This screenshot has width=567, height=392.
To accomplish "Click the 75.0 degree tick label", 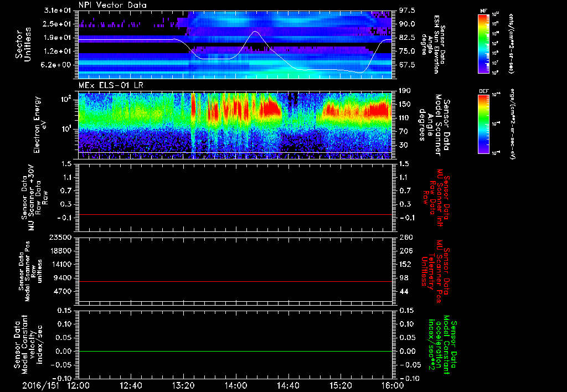I will [407, 51].
